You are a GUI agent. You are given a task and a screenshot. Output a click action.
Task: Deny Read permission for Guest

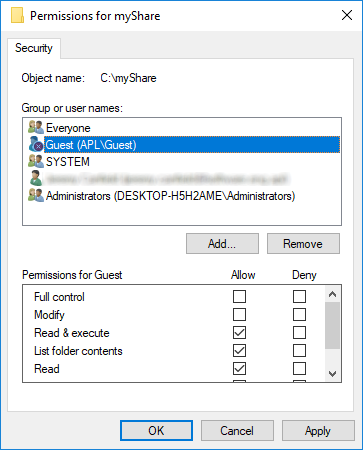pos(299,369)
